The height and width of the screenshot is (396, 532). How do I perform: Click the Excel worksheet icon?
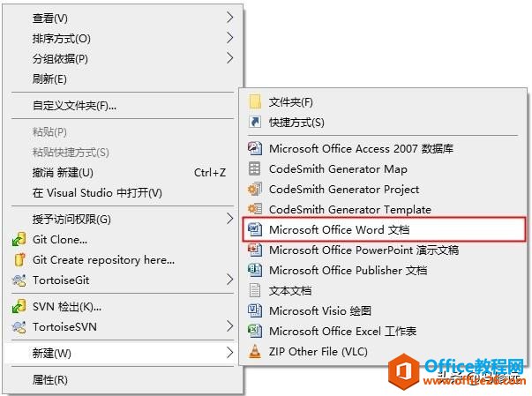(x=255, y=331)
